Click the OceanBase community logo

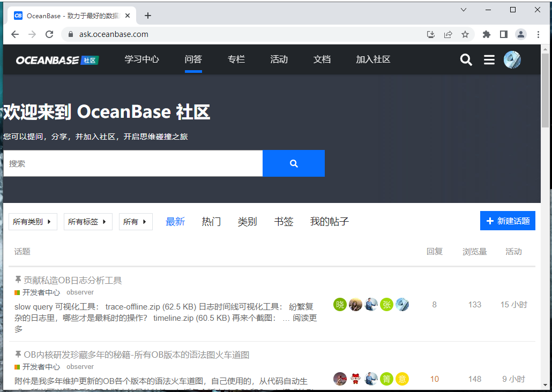57,60
